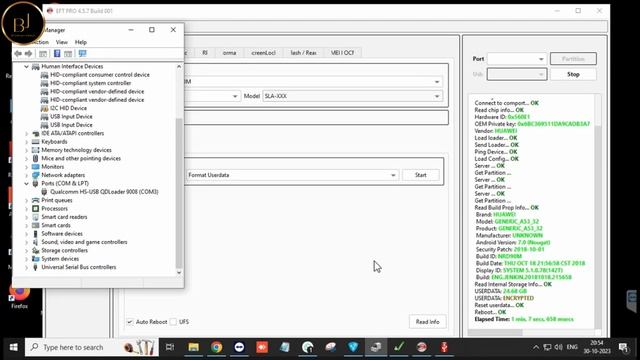Open the Help menu in Device Manager
The height and width of the screenshot is (360, 640).
click(x=81, y=42)
